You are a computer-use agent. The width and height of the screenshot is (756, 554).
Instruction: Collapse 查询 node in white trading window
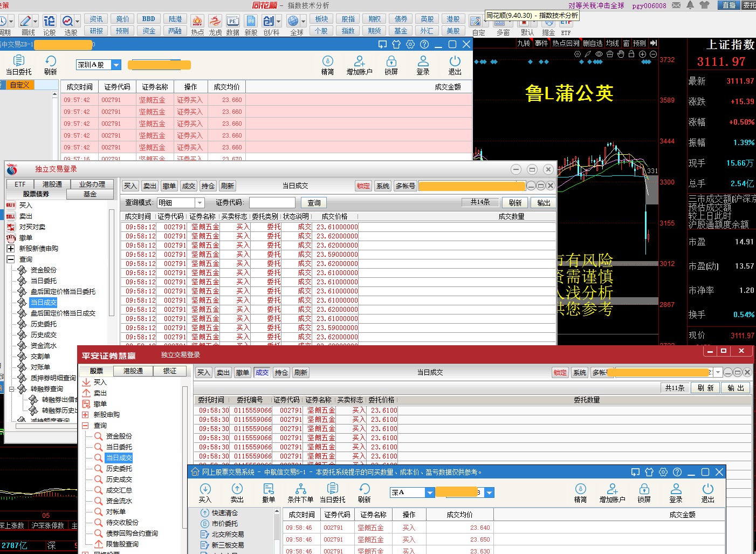10,259
